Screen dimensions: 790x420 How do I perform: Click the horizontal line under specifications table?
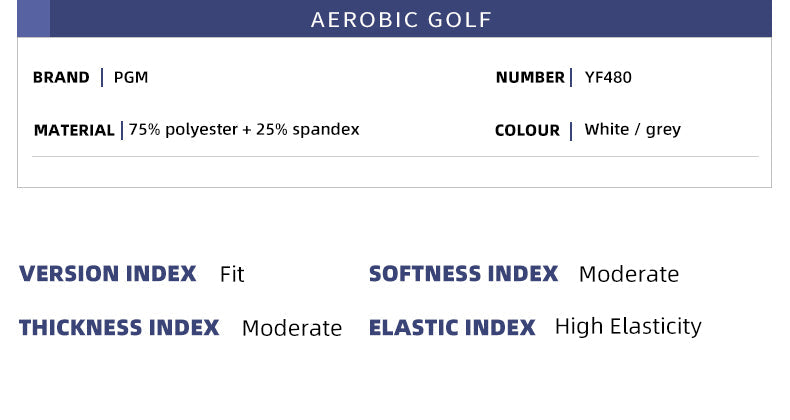pos(395,156)
